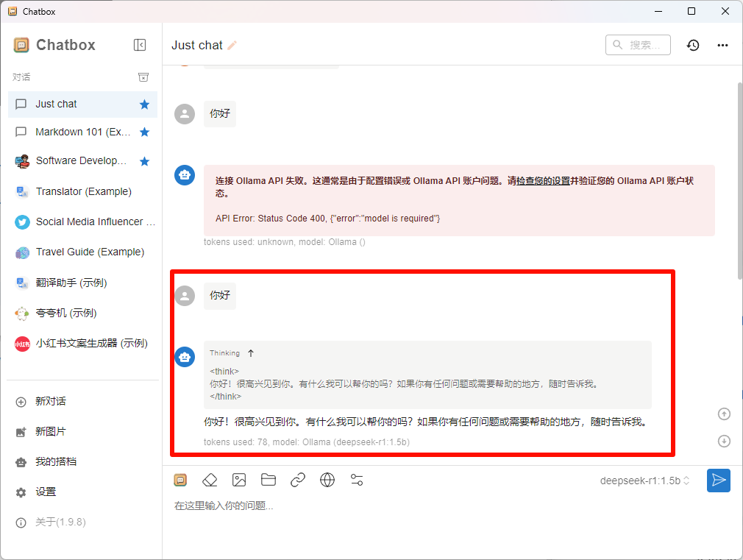Open the three-dot more options menu
Image resolution: width=743 pixels, height=560 pixels.
tap(722, 45)
